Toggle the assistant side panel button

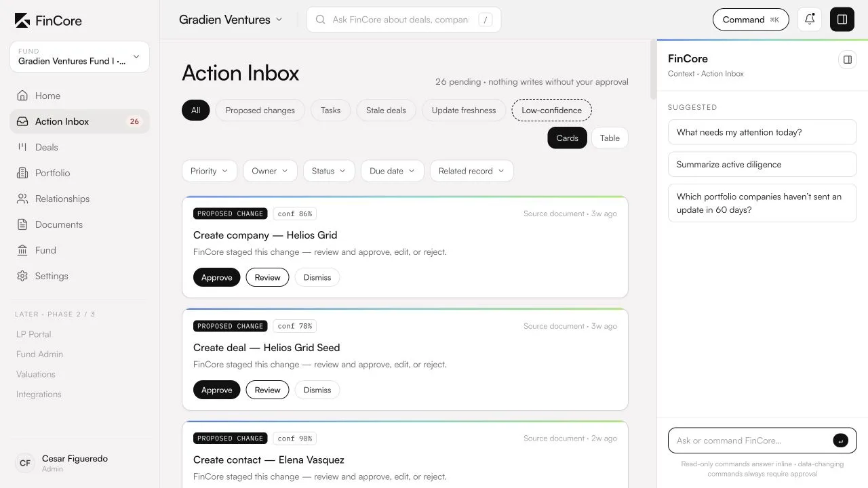tap(842, 20)
